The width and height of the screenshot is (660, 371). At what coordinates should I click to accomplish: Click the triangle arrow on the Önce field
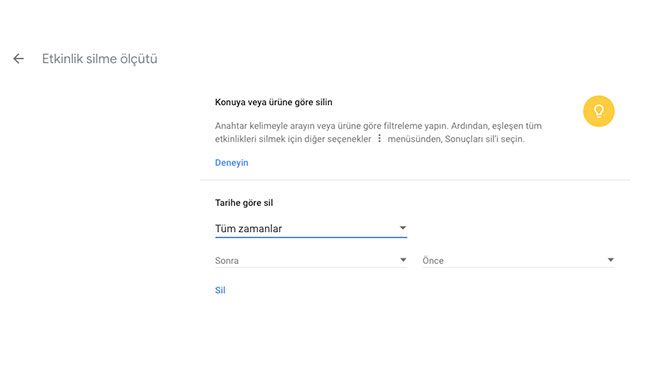610,260
